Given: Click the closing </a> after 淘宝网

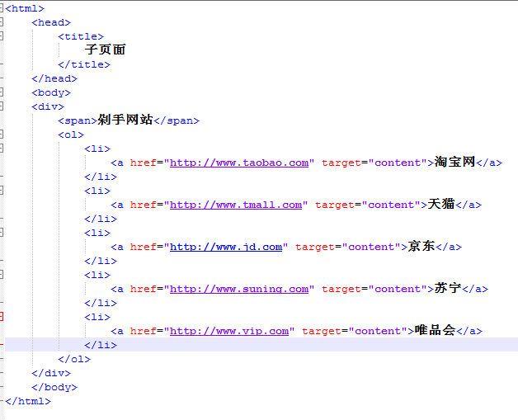Looking at the screenshot, I should tap(489, 163).
